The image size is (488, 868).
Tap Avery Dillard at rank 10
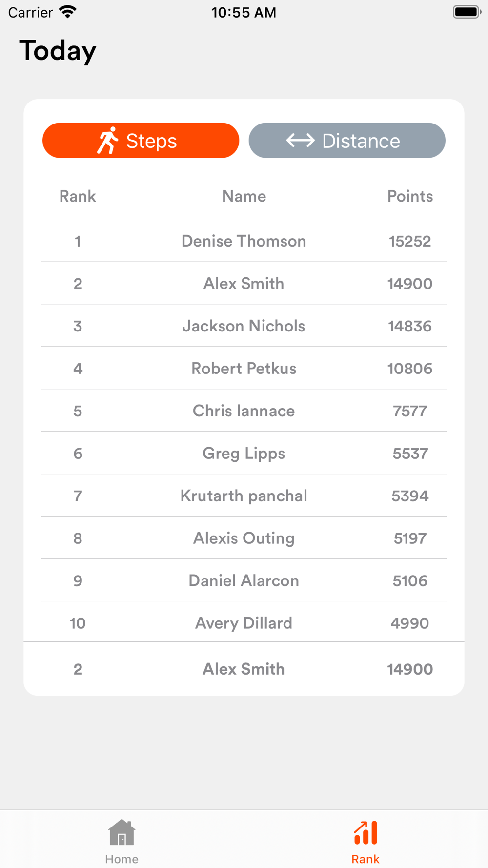coord(244,623)
